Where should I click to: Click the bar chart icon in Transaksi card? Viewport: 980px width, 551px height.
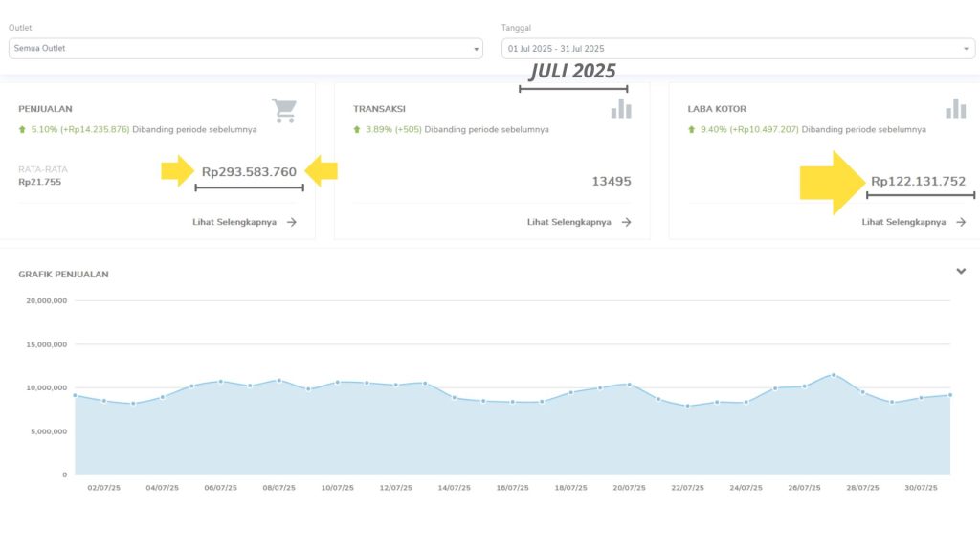point(621,109)
